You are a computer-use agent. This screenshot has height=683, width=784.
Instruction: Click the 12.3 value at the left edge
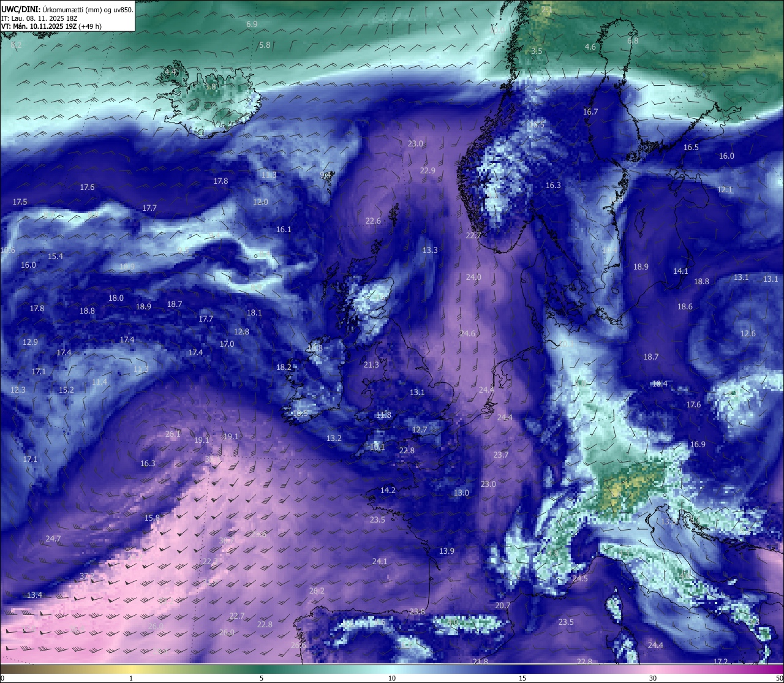coord(18,390)
